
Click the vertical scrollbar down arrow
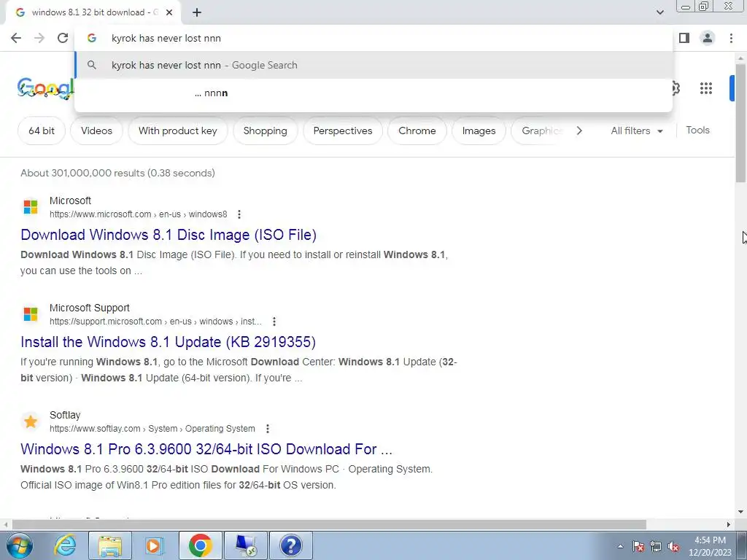point(740,512)
